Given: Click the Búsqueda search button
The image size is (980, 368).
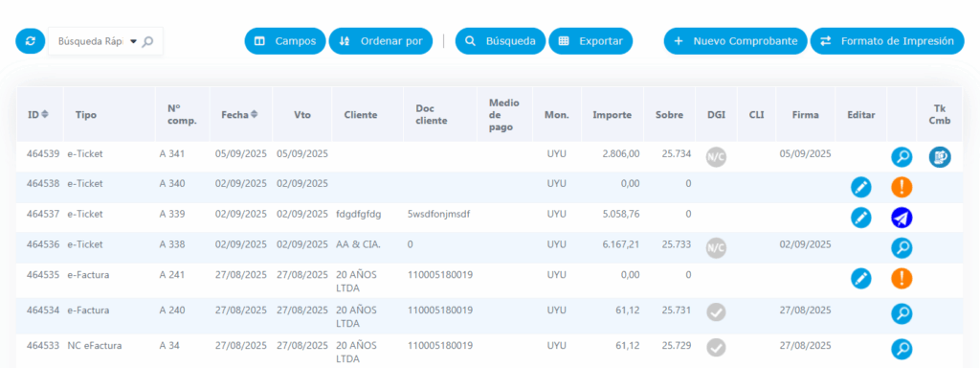Looking at the screenshot, I should click(x=501, y=41).
